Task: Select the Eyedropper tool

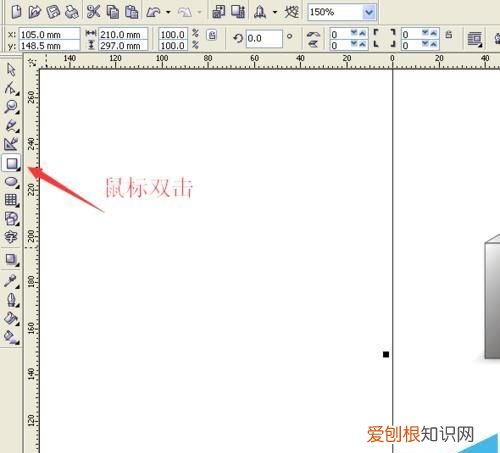Action: pyautogui.click(x=11, y=281)
